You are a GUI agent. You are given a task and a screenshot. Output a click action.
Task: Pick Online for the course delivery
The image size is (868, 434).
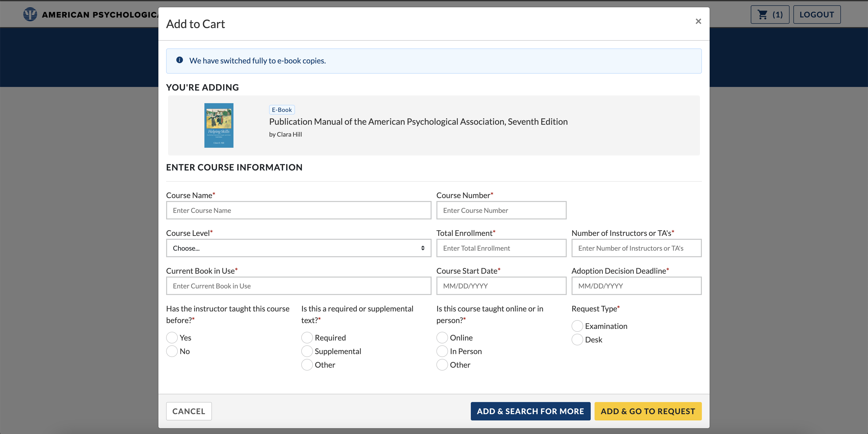click(x=442, y=338)
